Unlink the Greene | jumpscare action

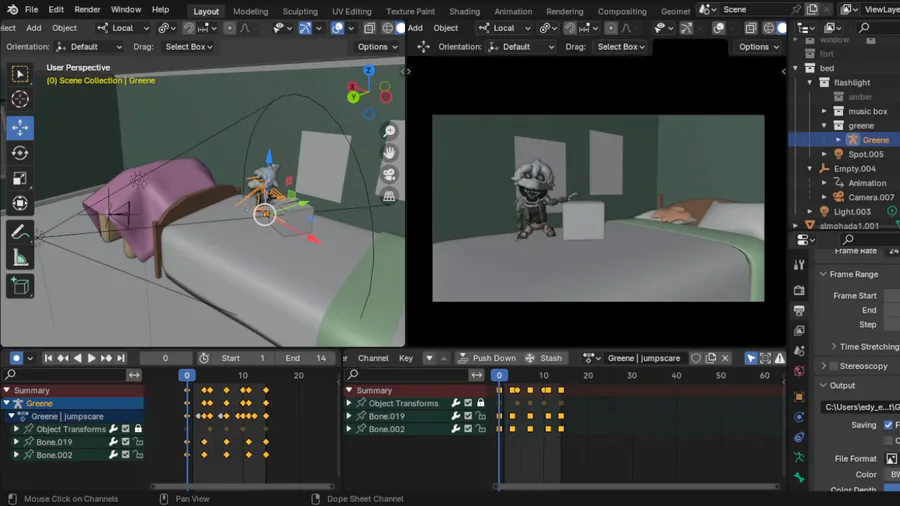pos(725,358)
